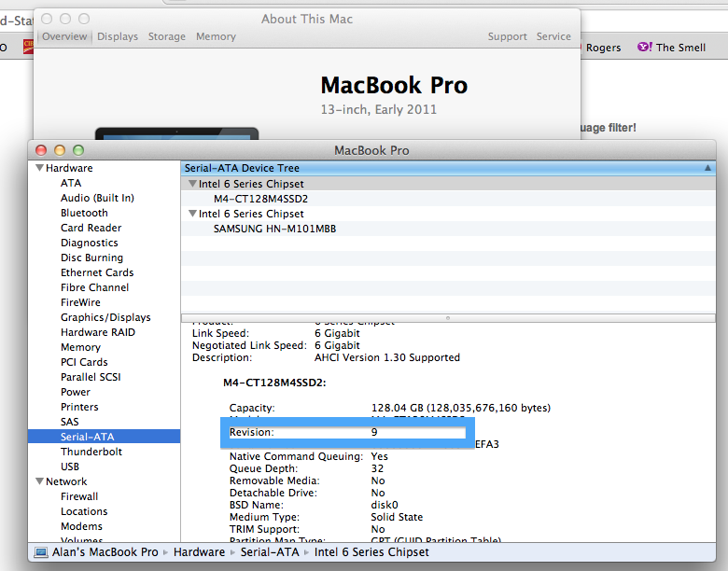Viewport: 728px width, 571px height.
Task: Collapse the first Intel 6 Series Chipset row
Action: point(192,184)
